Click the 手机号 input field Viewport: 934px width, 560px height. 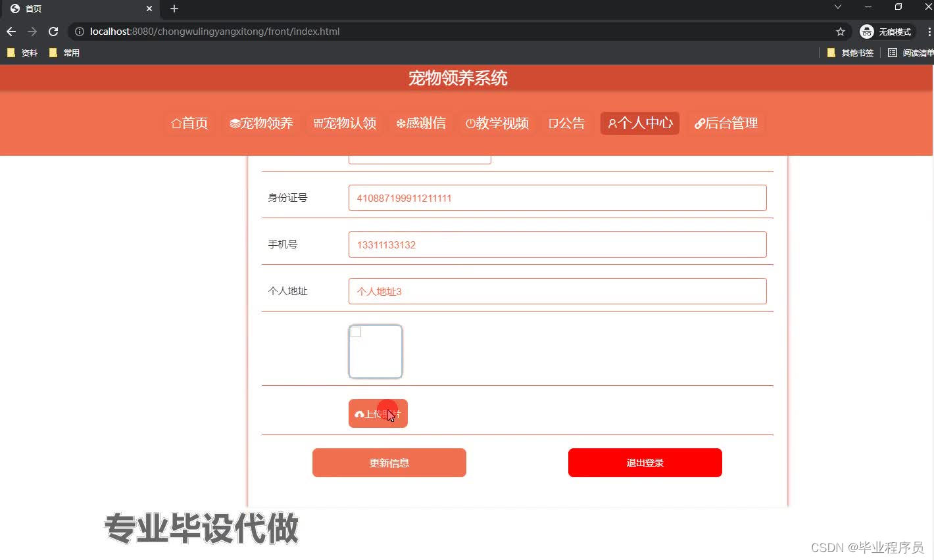(557, 245)
